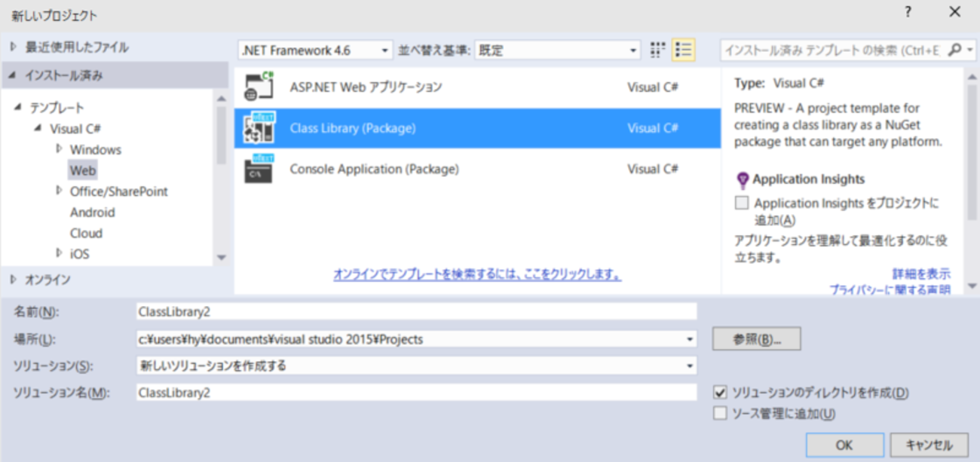The height and width of the screenshot is (462, 980).
Task: Expand the Windows tree node
Action: (x=59, y=149)
